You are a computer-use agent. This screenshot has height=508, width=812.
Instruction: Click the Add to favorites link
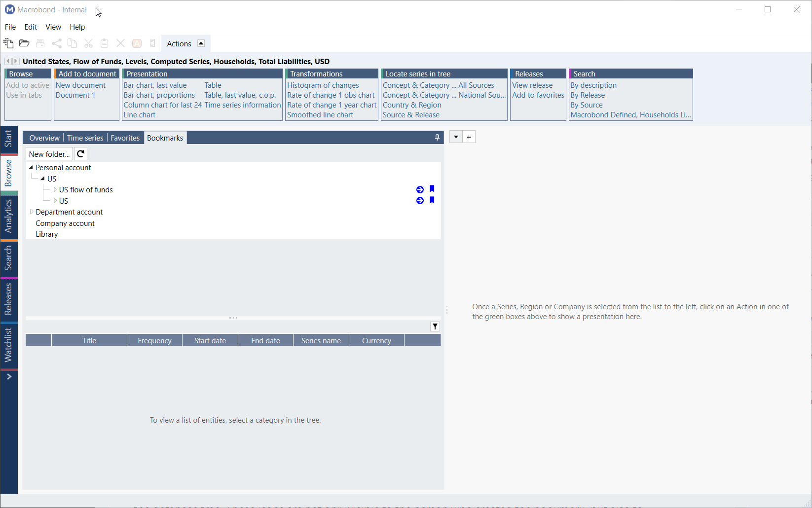pyautogui.click(x=538, y=95)
